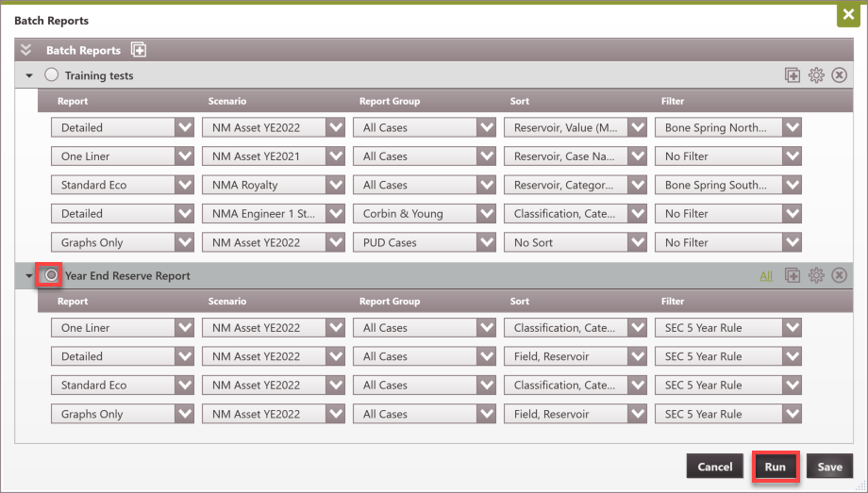Viewport: 868px width, 493px height.
Task: Click the All link in Year End header
Action: (x=765, y=276)
